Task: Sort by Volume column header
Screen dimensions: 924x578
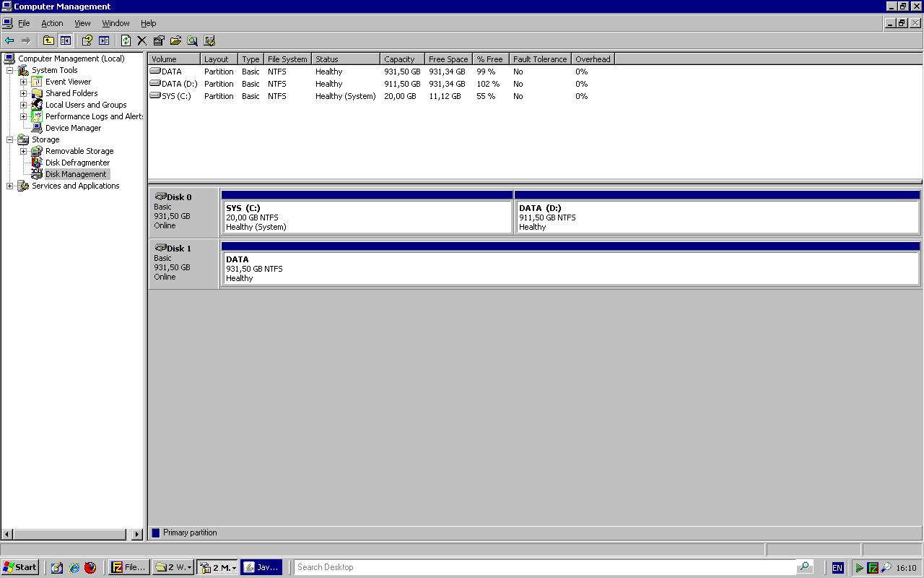Action: (174, 59)
